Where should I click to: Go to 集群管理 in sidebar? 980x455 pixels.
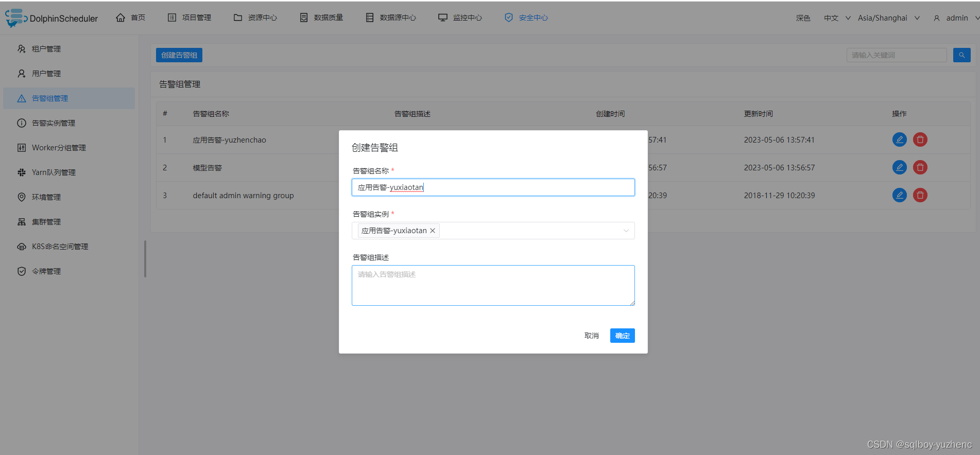(69, 222)
